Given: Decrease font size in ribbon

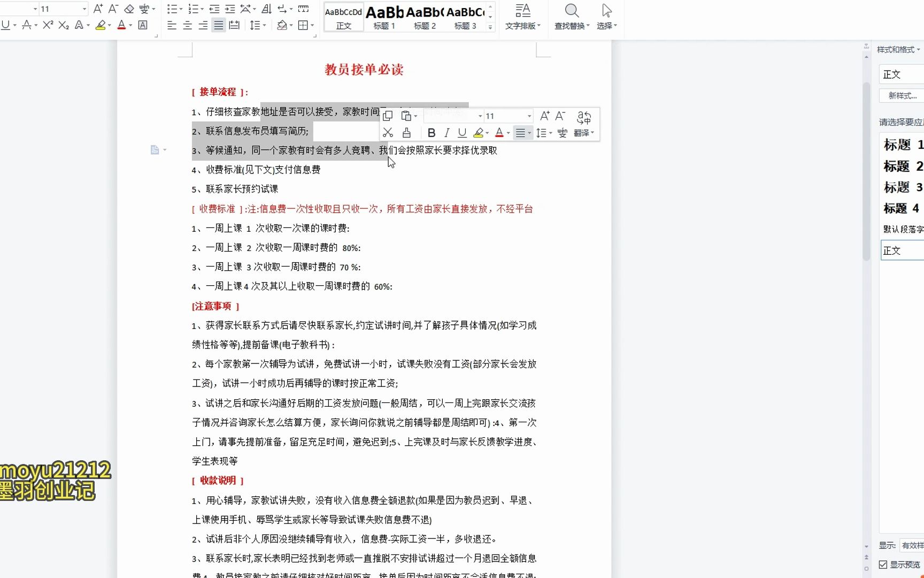Looking at the screenshot, I should [x=113, y=9].
